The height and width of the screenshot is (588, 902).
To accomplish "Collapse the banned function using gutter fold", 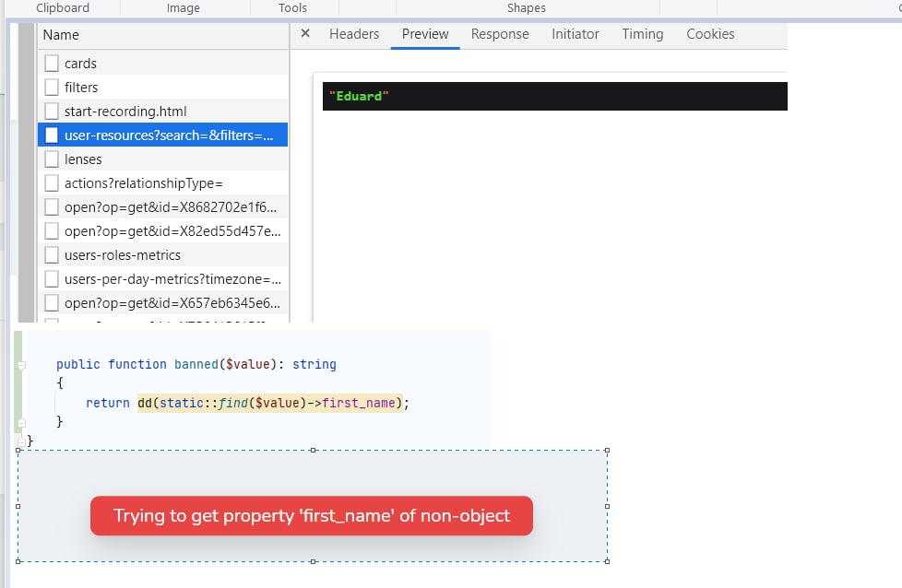I will (20, 365).
